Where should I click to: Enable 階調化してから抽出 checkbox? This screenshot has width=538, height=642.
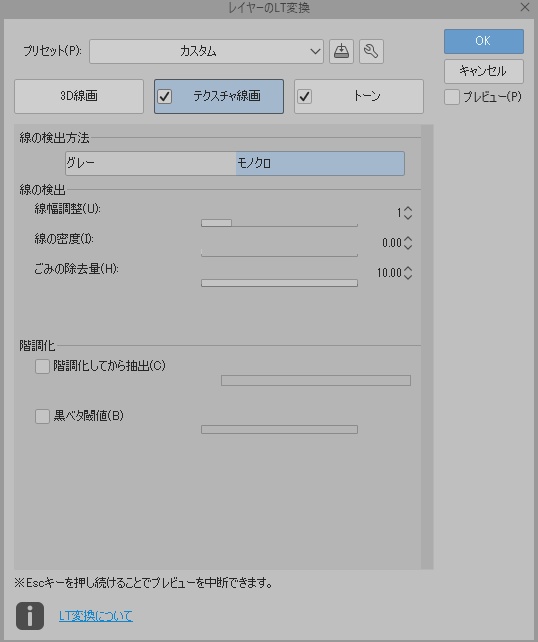click(42, 366)
